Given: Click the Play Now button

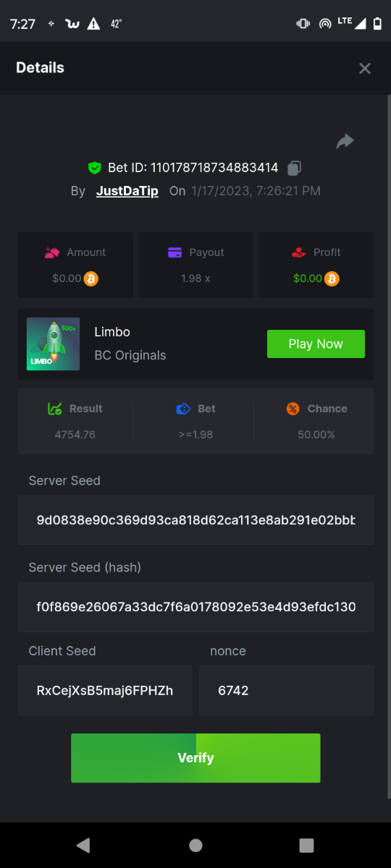Looking at the screenshot, I should 316,344.
